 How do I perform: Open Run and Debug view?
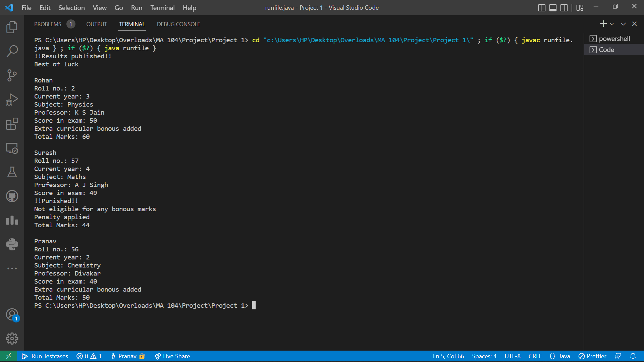pos(12,100)
